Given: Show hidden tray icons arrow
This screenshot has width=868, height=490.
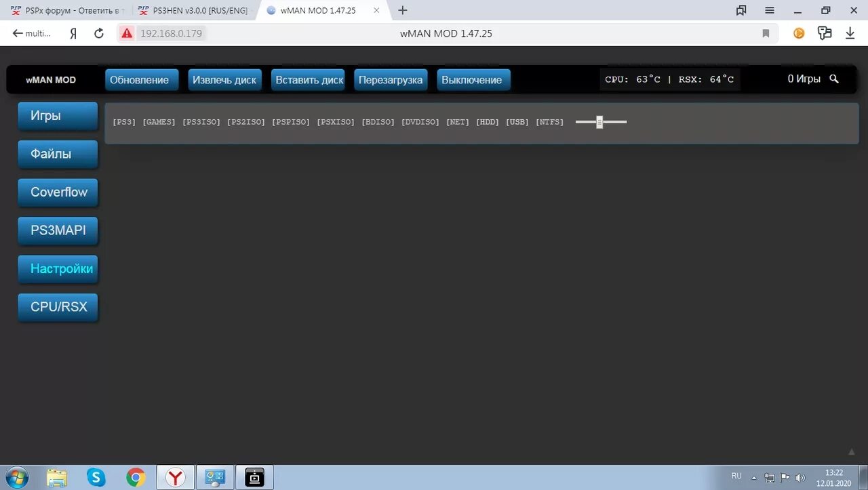Looking at the screenshot, I should (754, 477).
